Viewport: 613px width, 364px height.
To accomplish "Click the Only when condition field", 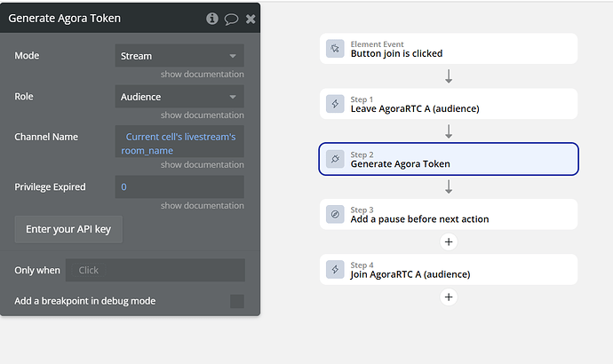I will [155, 270].
